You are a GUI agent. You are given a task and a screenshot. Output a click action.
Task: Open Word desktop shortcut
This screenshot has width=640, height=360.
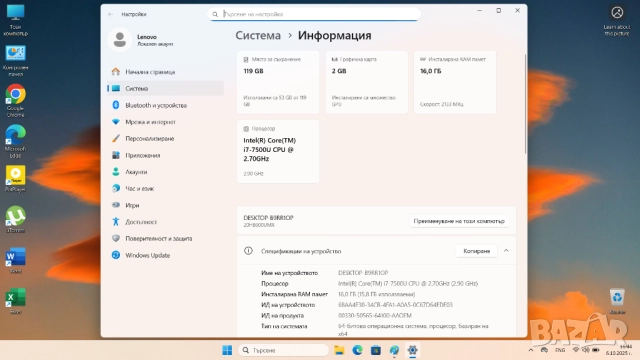[16, 260]
